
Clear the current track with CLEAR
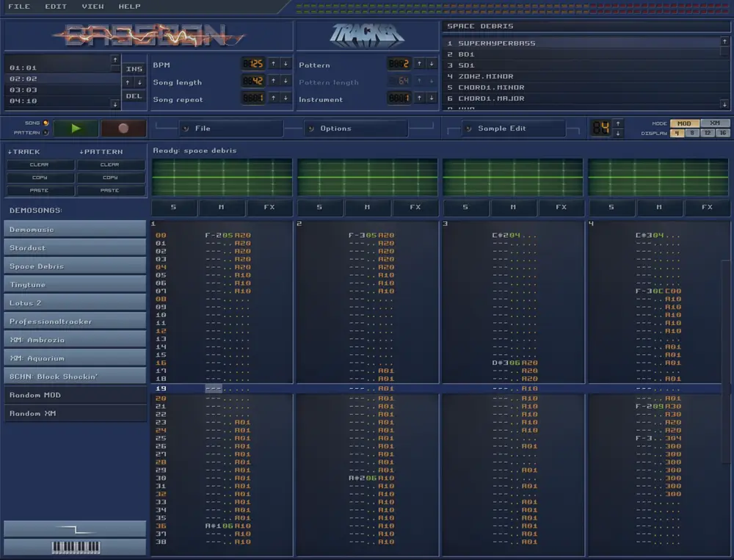(40, 164)
